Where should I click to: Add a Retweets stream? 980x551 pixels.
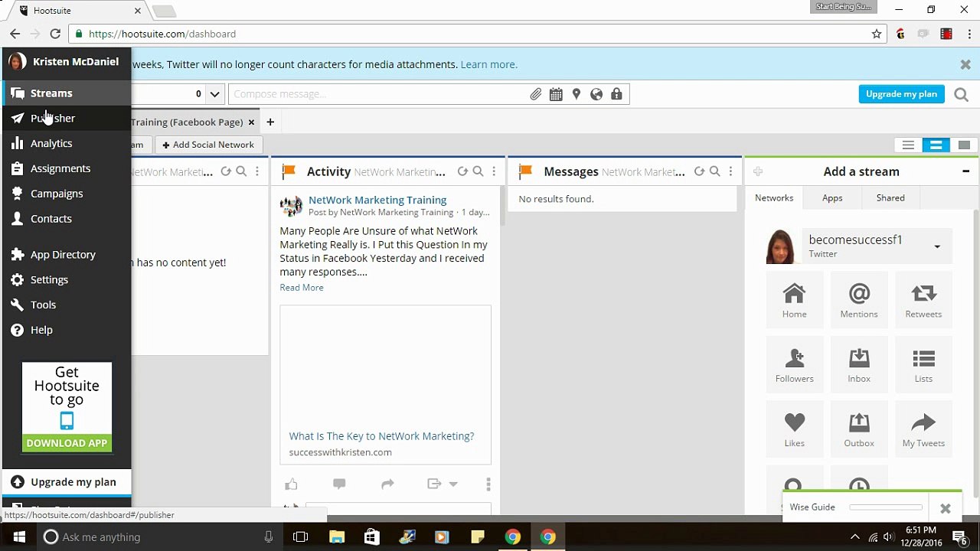pyautogui.click(x=923, y=300)
